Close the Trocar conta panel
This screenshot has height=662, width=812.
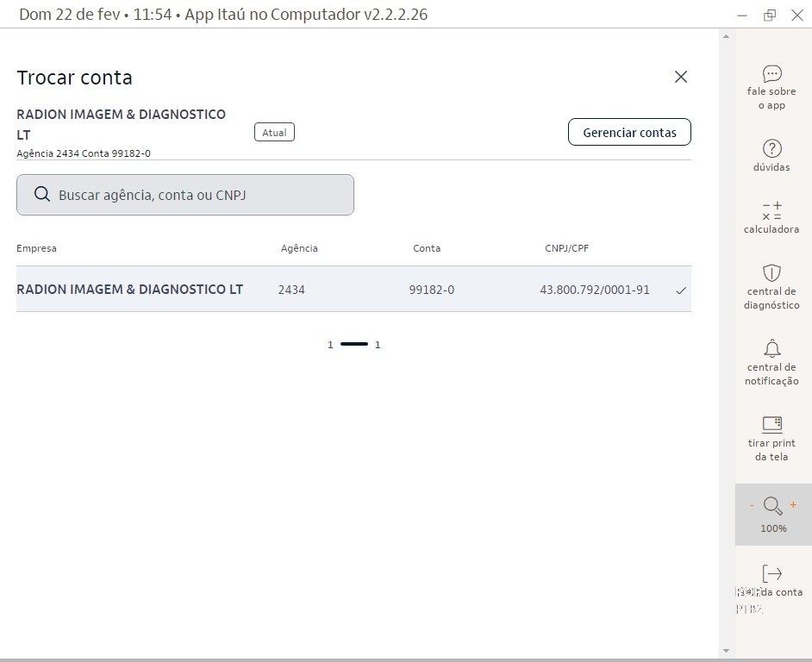[x=680, y=77]
